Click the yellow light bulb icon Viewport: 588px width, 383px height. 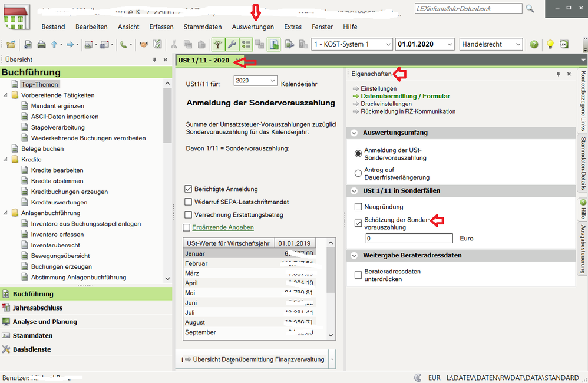click(550, 44)
